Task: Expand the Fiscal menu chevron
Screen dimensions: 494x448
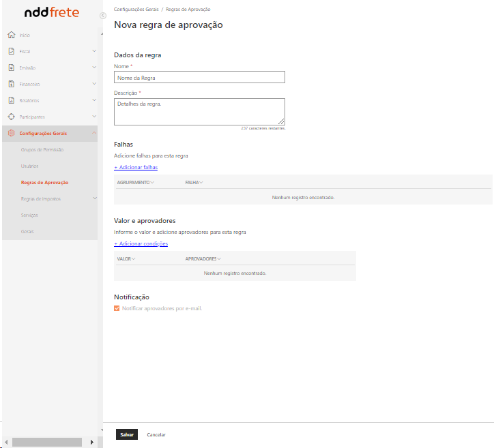Action: [x=94, y=51]
